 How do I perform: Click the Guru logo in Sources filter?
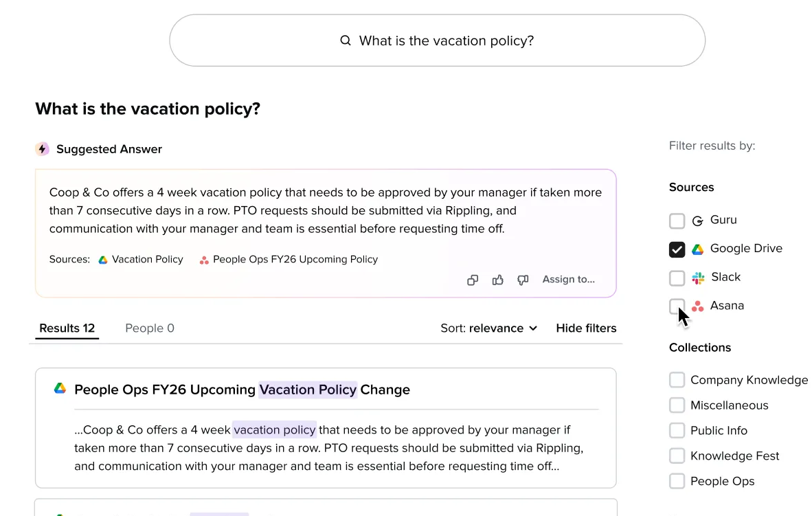[x=697, y=221]
